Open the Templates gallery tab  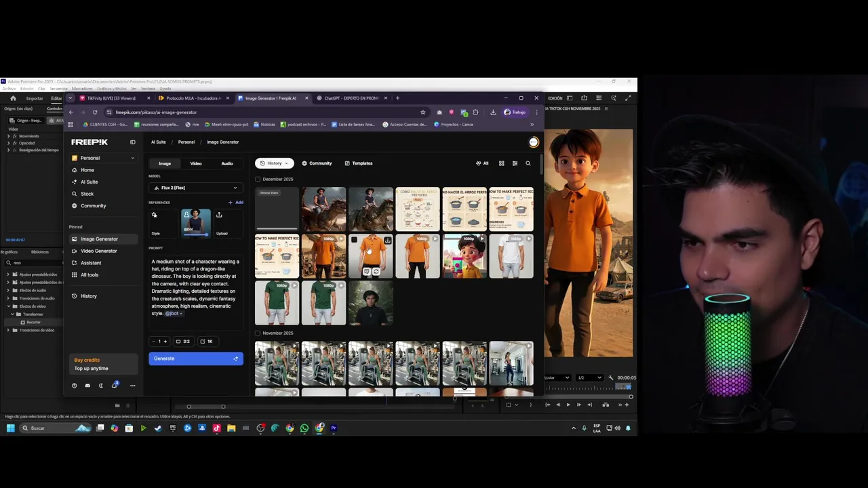[359, 163]
